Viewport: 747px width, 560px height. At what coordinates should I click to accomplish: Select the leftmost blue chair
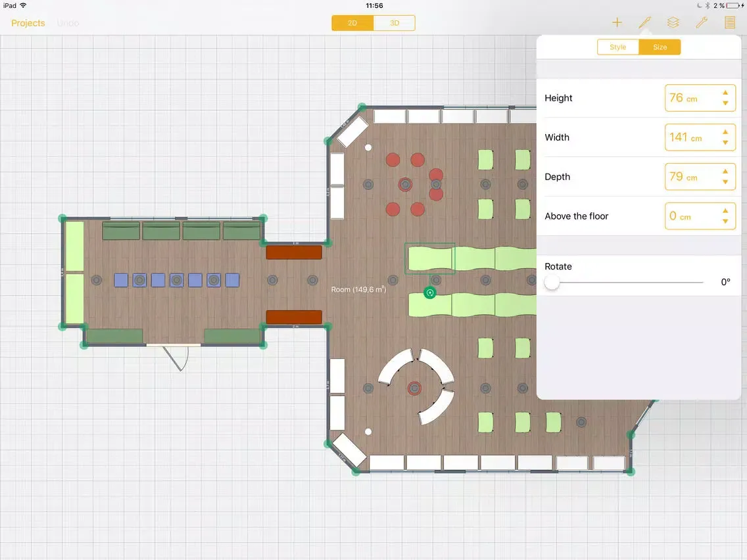pos(121,280)
